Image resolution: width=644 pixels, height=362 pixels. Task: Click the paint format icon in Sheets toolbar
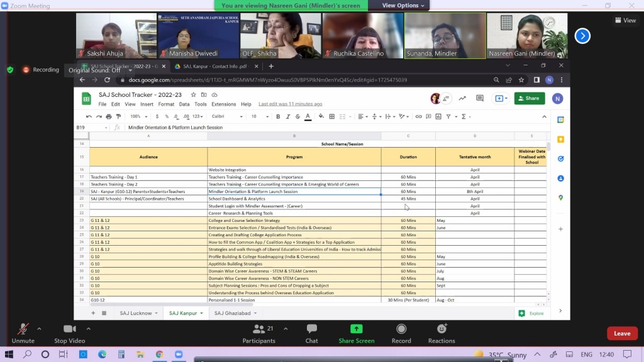coord(118,116)
